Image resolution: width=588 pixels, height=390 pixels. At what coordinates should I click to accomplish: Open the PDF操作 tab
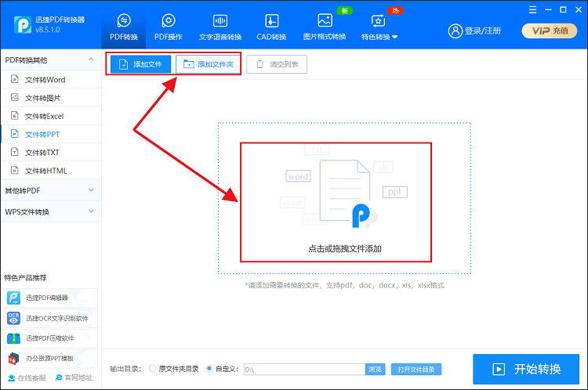(x=169, y=27)
